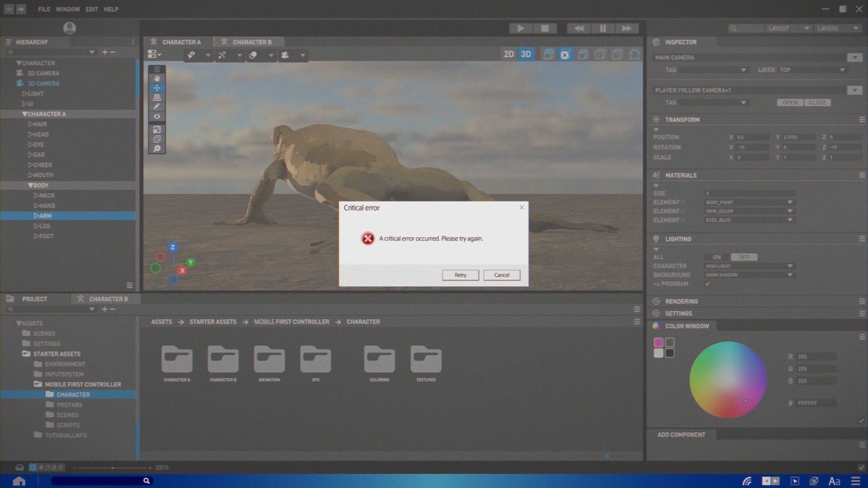Image resolution: width=868 pixels, height=488 pixels.
Task: Open the taskbar home icon
Action: 19,481
